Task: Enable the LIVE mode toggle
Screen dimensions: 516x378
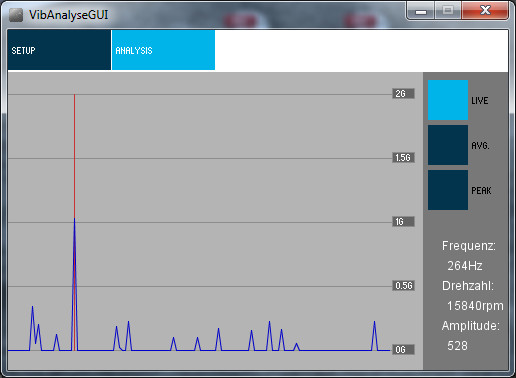Action: [x=448, y=100]
